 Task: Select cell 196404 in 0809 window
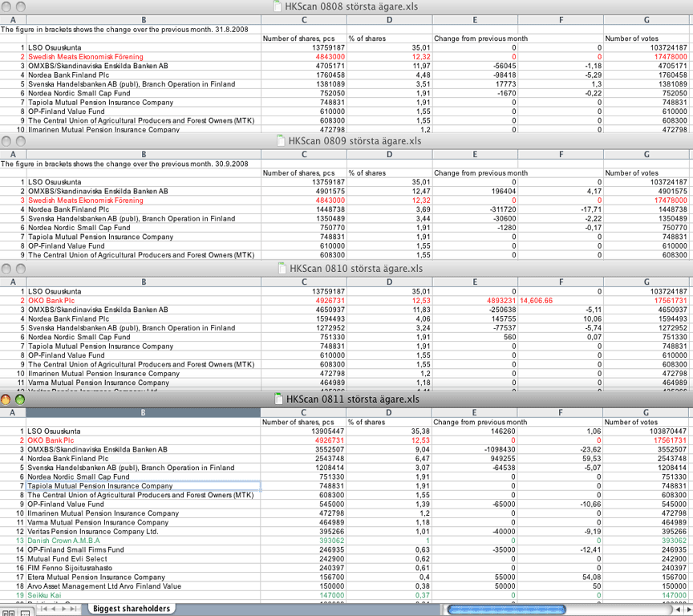pos(475,191)
